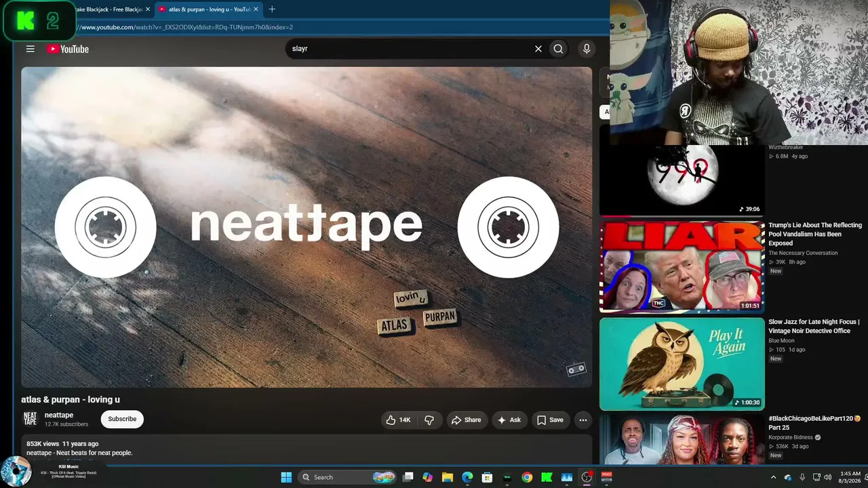Open OBS Studio from the taskbar
Screen dimensions: 868x488
pyautogui.click(x=587, y=477)
